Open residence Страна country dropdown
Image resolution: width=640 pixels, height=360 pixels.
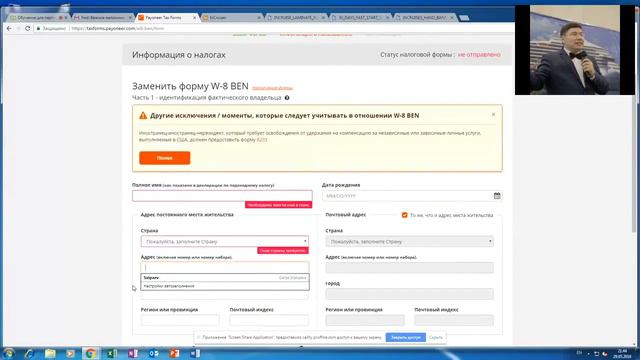pyautogui.click(x=224, y=242)
